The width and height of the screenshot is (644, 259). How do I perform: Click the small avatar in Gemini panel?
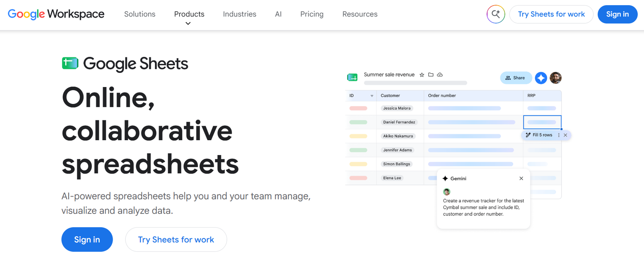pyautogui.click(x=446, y=192)
